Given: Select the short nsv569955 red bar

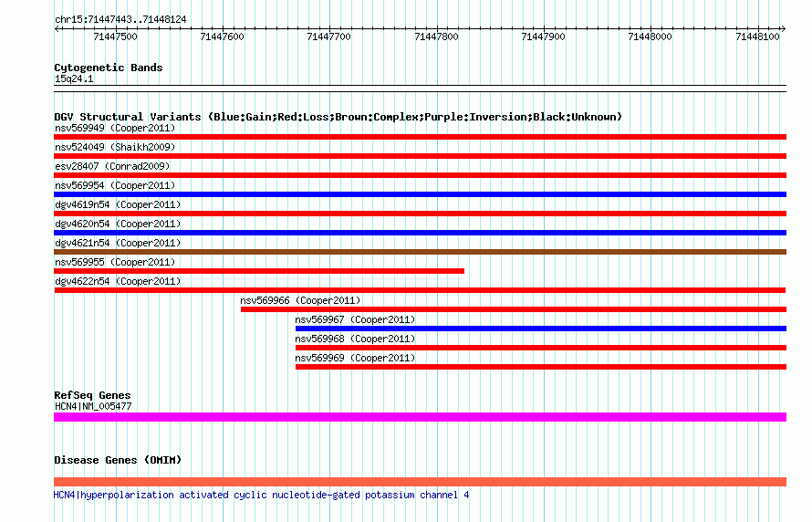Looking at the screenshot, I should [259, 271].
